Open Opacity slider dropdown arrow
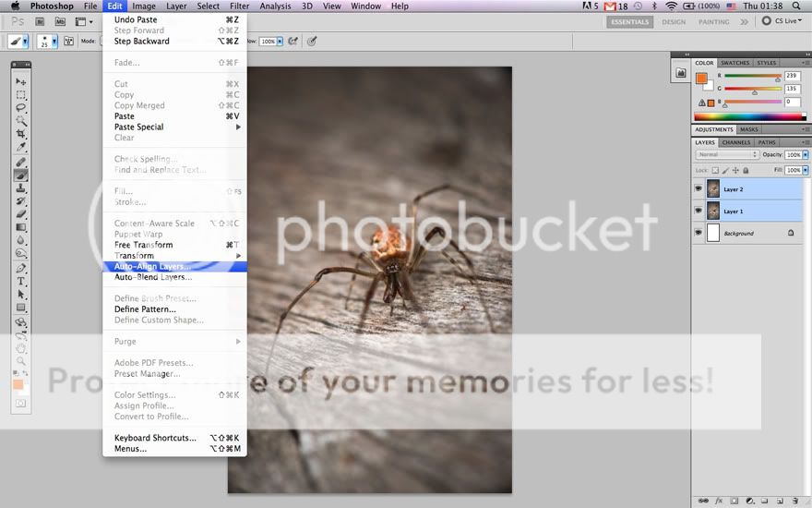 point(806,154)
